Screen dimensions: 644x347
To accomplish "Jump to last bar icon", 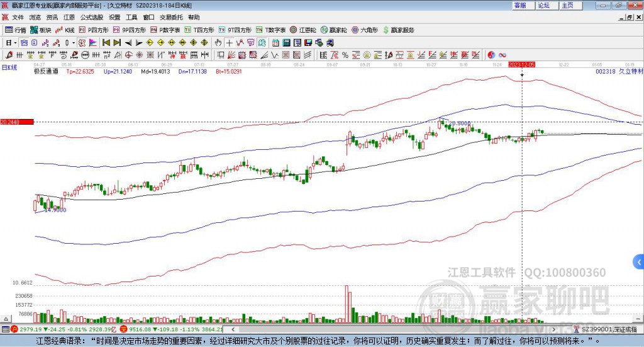I will point(117,43).
